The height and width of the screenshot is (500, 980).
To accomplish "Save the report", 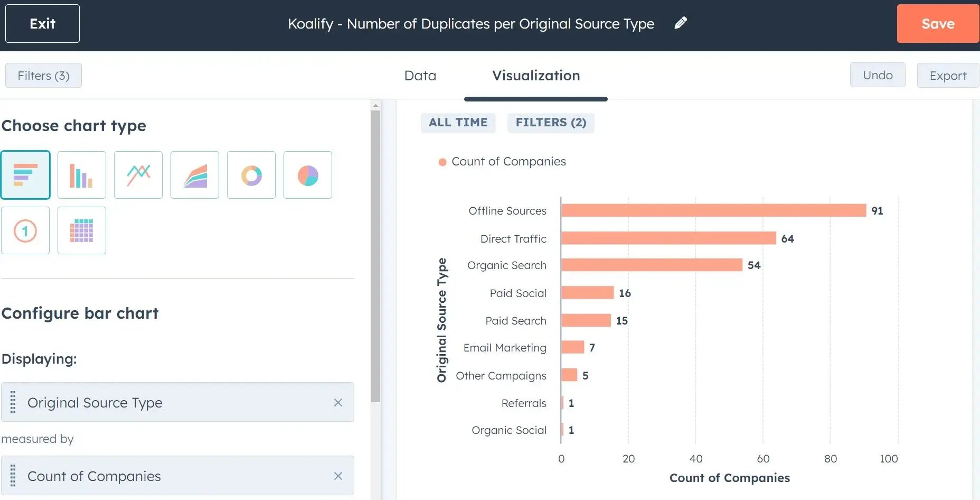I will [x=938, y=23].
